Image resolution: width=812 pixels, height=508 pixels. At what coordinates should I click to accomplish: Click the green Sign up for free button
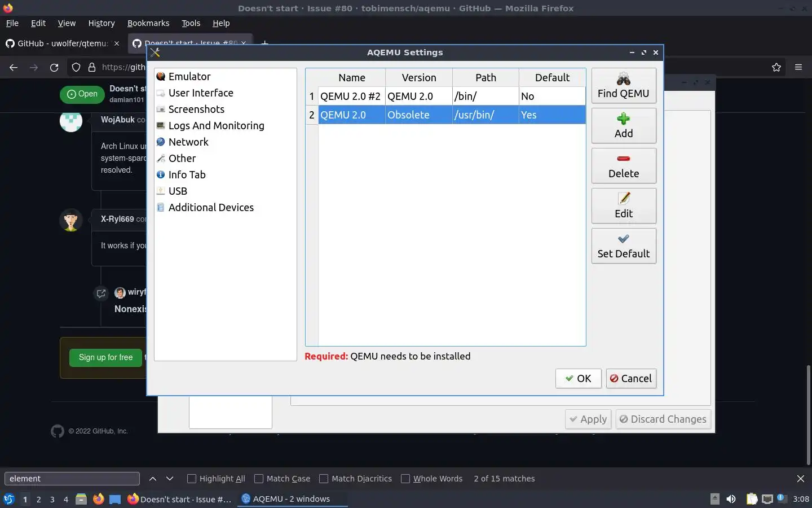click(x=105, y=357)
